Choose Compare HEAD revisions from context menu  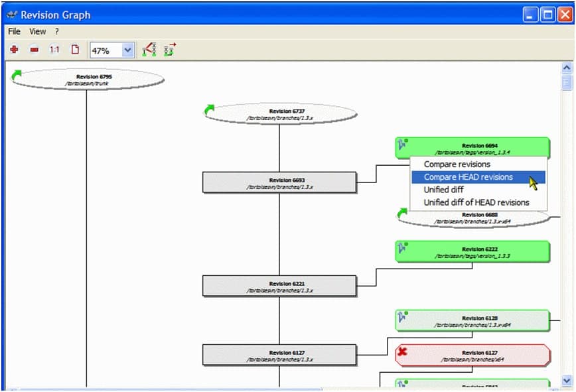point(468,177)
